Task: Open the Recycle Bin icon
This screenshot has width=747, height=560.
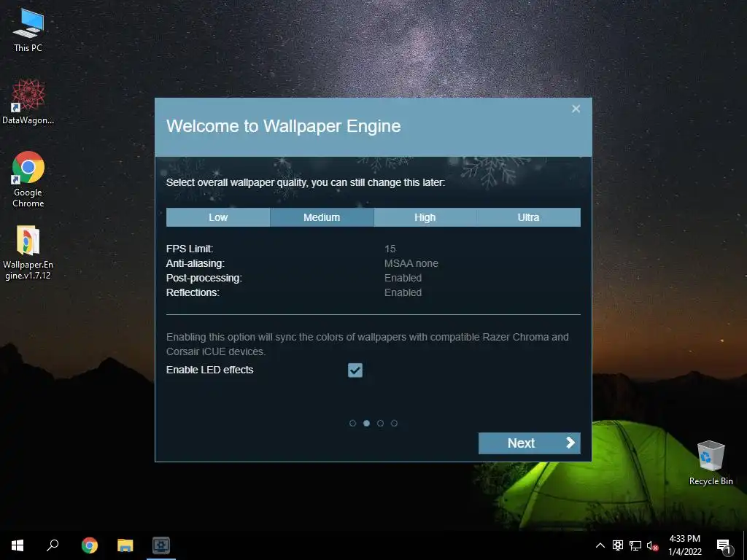Action: pyautogui.click(x=711, y=463)
